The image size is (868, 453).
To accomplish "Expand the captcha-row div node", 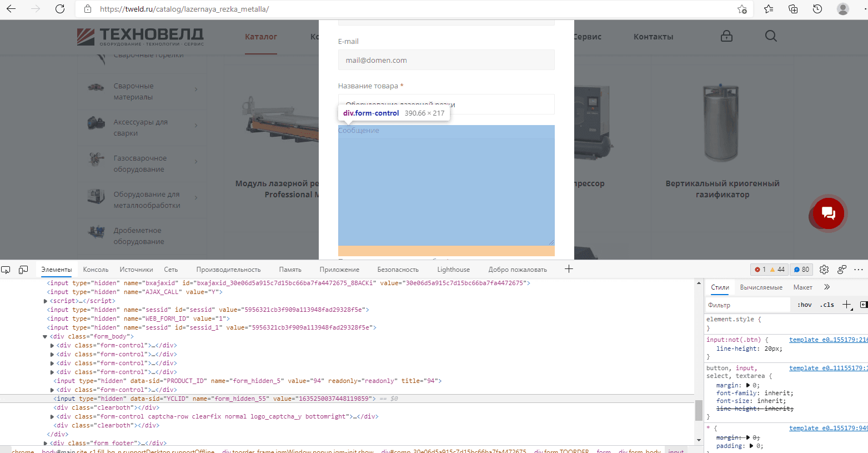I will click(52, 417).
